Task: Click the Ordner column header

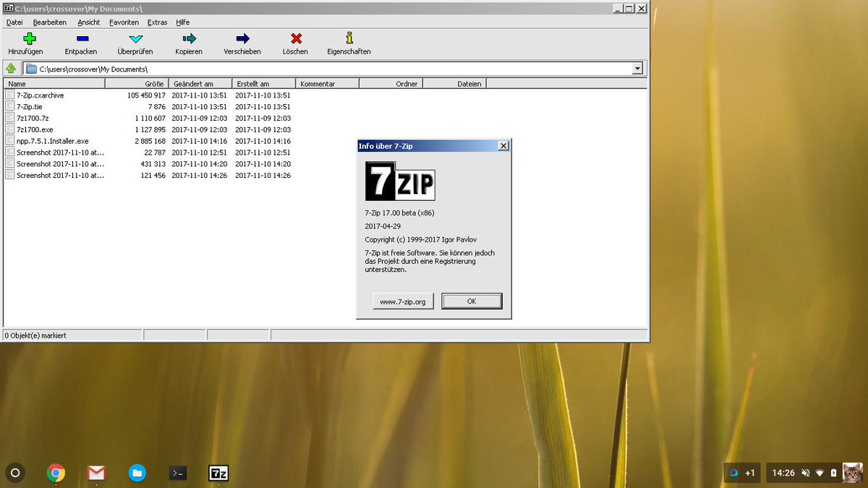Action: (391, 84)
